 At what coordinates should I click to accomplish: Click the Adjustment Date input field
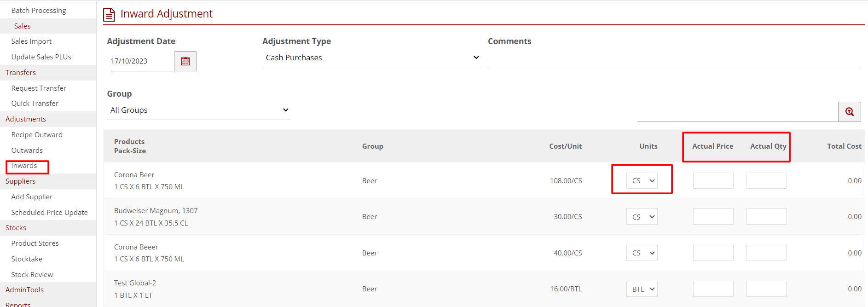[x=141, y=61]
